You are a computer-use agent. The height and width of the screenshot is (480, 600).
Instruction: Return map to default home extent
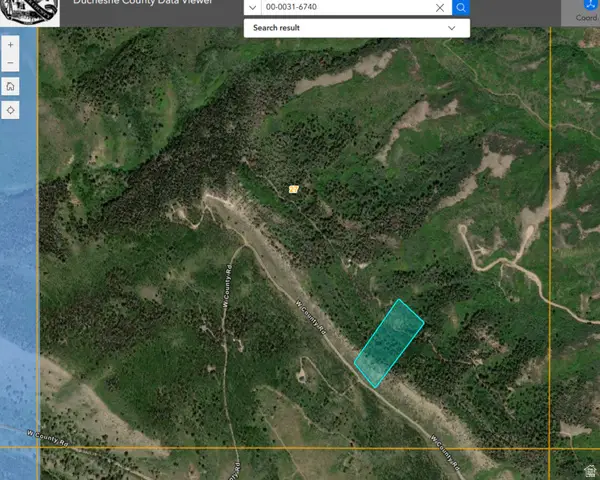coord(10,86)
